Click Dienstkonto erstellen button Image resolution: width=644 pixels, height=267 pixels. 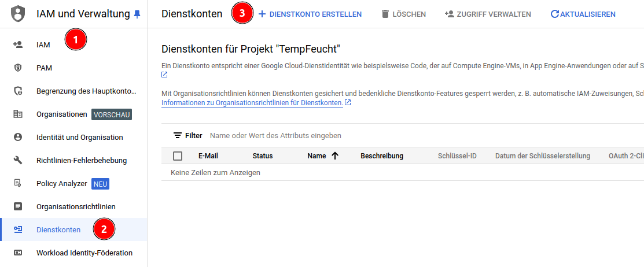point(310,14)
